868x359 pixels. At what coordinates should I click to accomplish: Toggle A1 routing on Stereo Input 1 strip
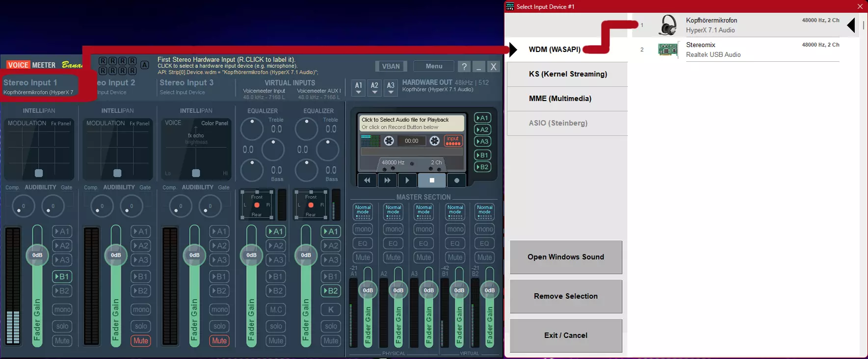pos(62,231)
